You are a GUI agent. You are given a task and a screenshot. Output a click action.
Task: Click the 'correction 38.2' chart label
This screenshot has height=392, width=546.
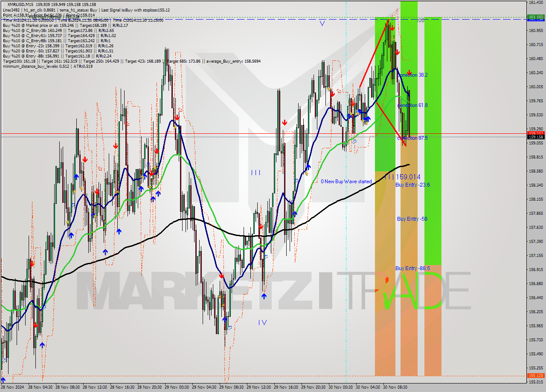click(x=412, y=75)
